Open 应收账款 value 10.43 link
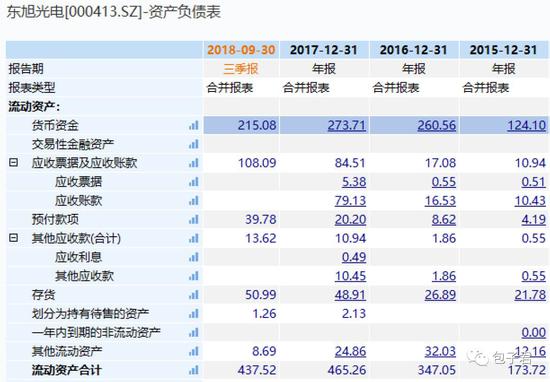The image size is (550, 382). pyautogui.click(x=530, y=201)
